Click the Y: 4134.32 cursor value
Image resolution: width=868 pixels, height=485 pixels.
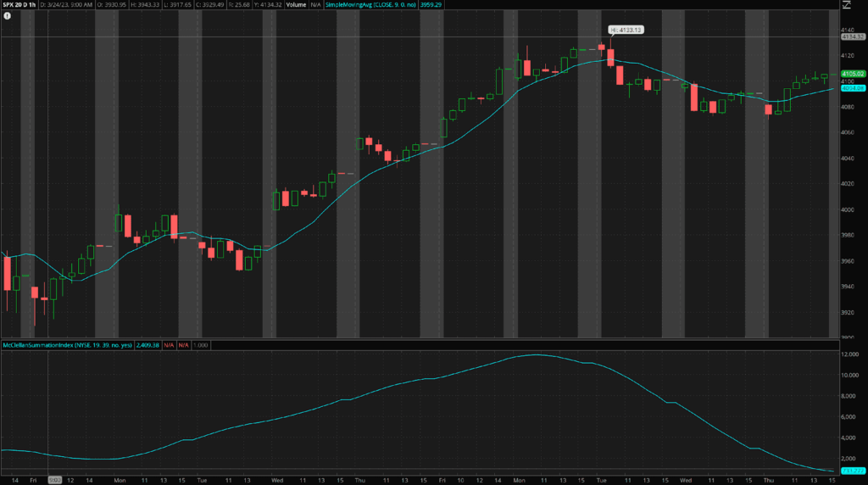pyautogui.click(x=268, y=4)
